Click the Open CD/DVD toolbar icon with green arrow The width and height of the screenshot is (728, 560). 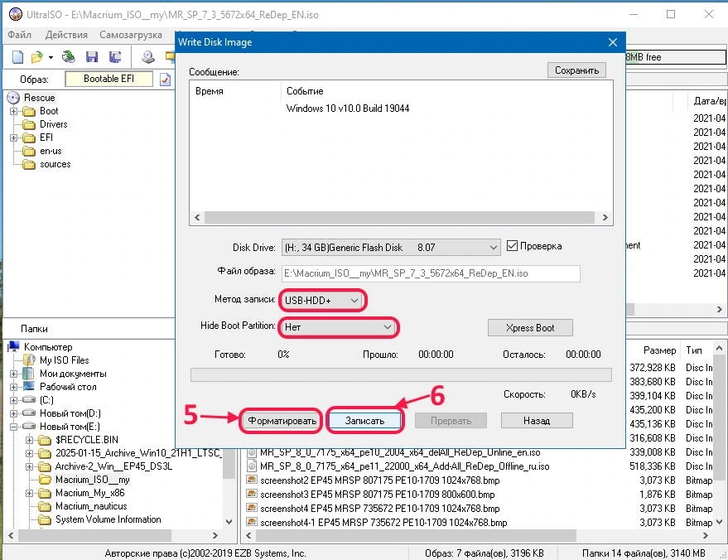69,56
